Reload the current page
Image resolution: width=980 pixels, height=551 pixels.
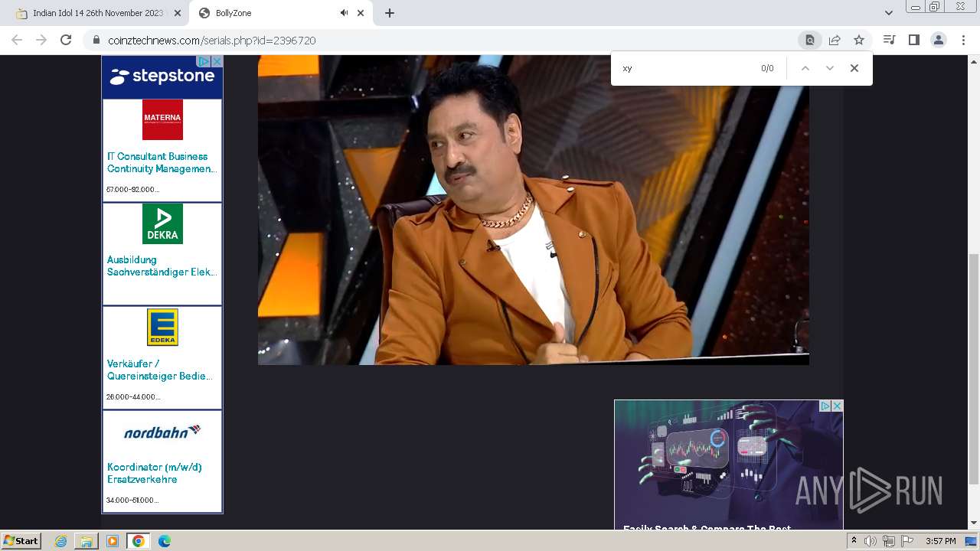point(66,40)
